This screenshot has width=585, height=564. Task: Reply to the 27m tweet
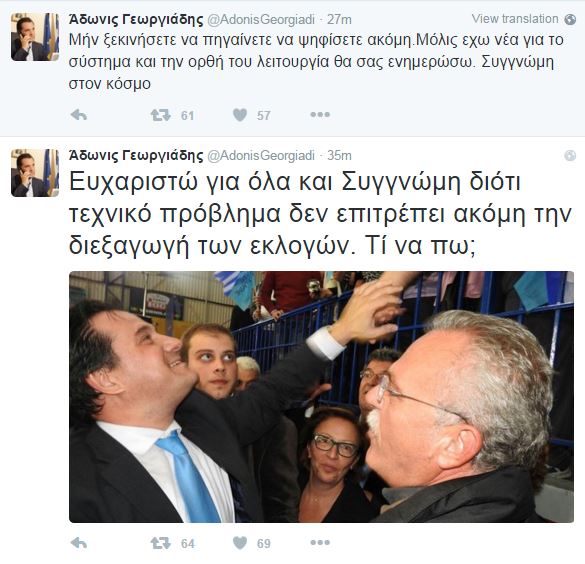[x=79, y=115]
